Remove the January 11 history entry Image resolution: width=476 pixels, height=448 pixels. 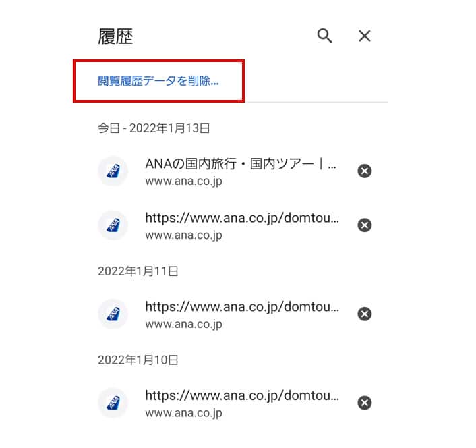(x=364, y=314)
